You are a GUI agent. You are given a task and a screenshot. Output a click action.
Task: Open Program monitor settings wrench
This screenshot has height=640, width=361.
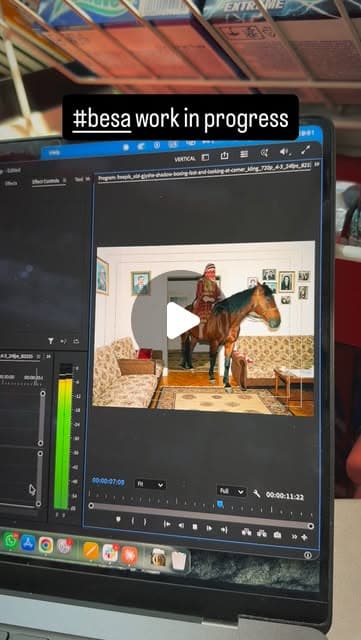pos(256,493)
